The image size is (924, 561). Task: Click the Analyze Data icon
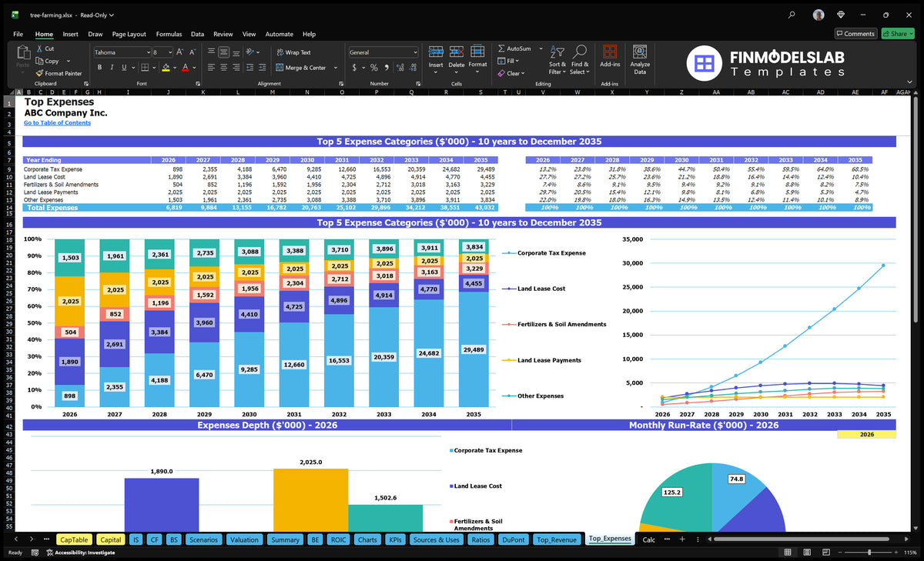(640, 52)
